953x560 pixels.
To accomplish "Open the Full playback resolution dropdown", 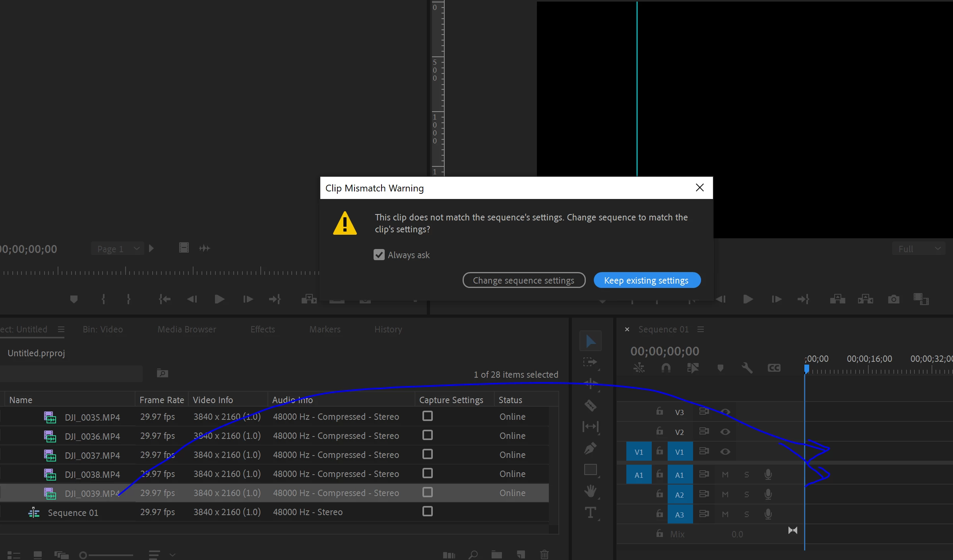I will [918, 249].
